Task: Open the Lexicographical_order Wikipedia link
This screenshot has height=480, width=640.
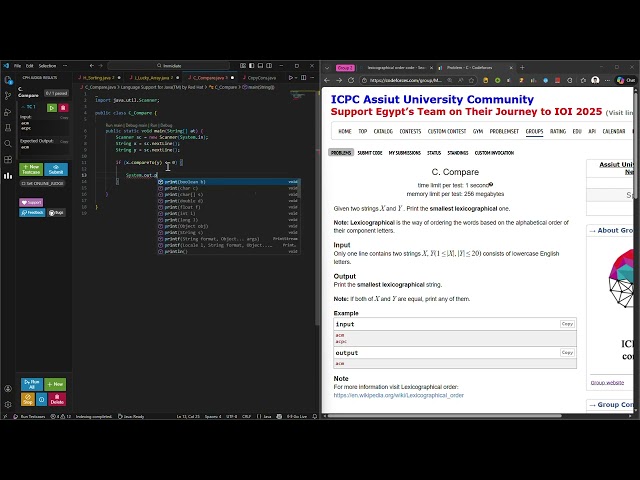Action: pyautogui.click(x=398, y=395)
